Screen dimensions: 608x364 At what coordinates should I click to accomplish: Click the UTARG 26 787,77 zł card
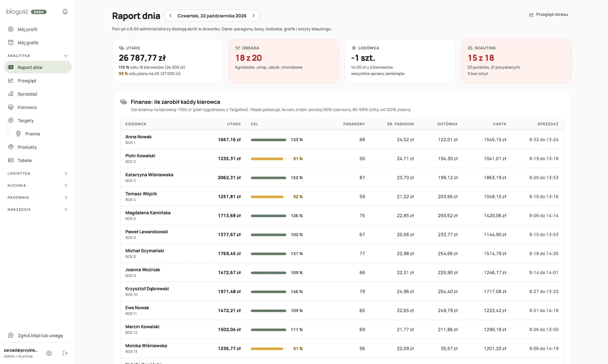(x=167, y=61)
